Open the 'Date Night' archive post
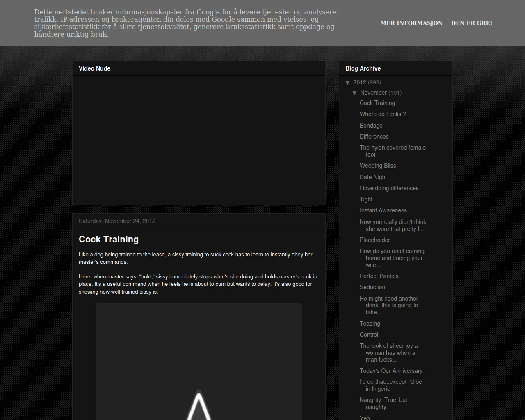This screenshot has width=525, height=420. (x=373, y=177)
